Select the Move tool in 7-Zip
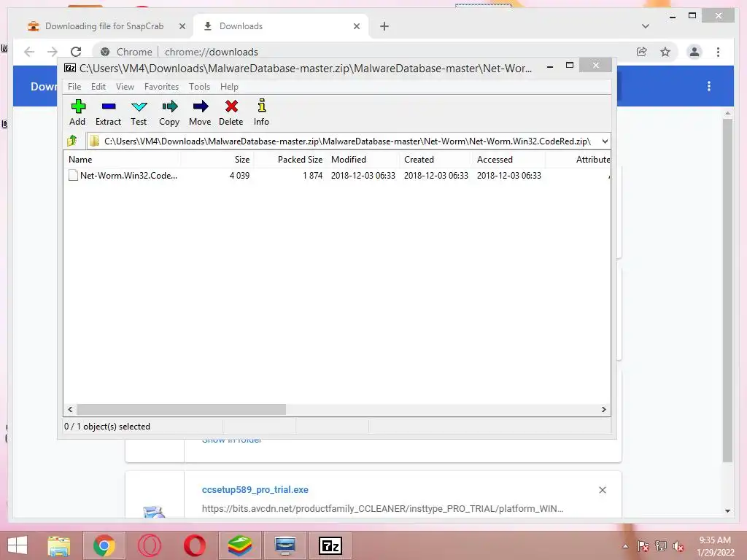 [200, 112]
